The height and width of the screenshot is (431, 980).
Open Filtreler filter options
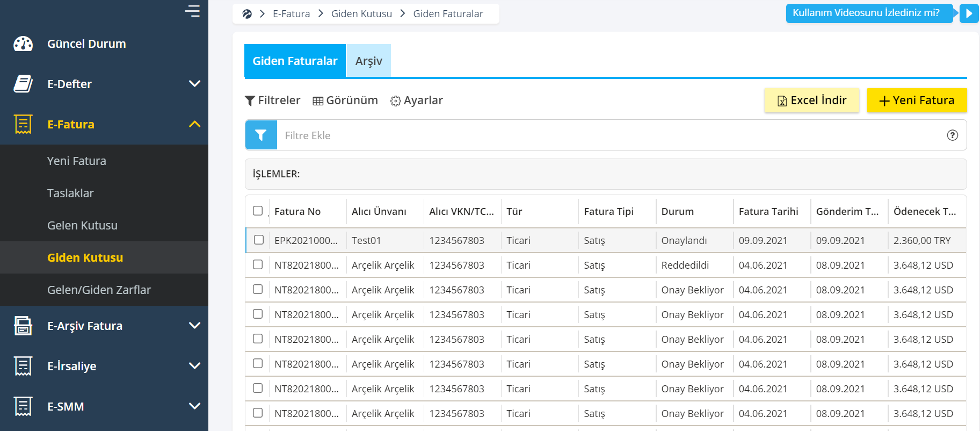pyautogui.click(x=273, y=100)
